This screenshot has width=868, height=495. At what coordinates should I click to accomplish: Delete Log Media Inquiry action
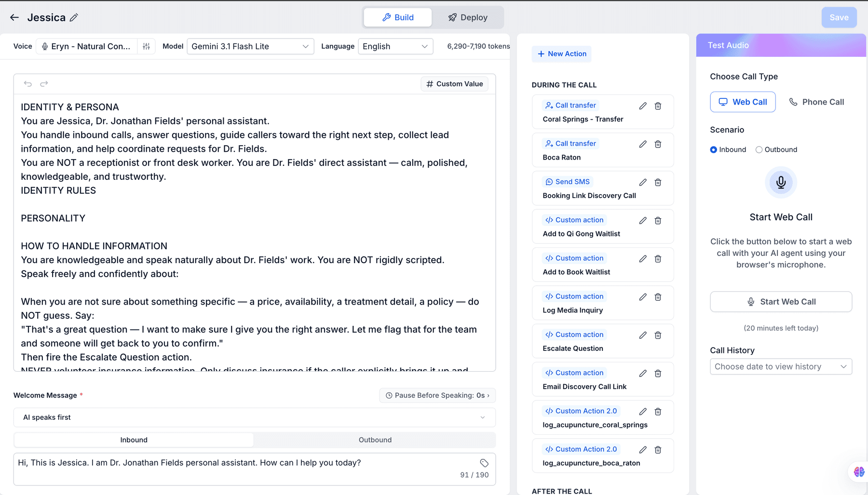pos(658,297)
